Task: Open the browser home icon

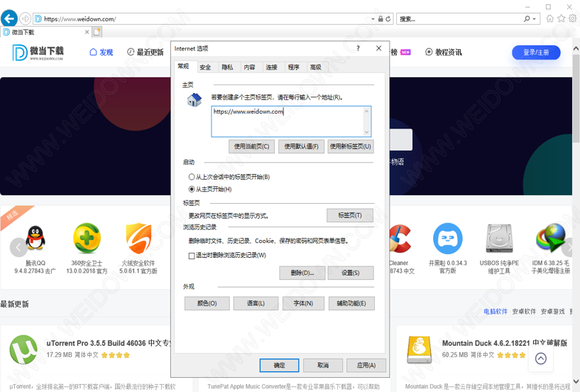Action: (550, 18)
